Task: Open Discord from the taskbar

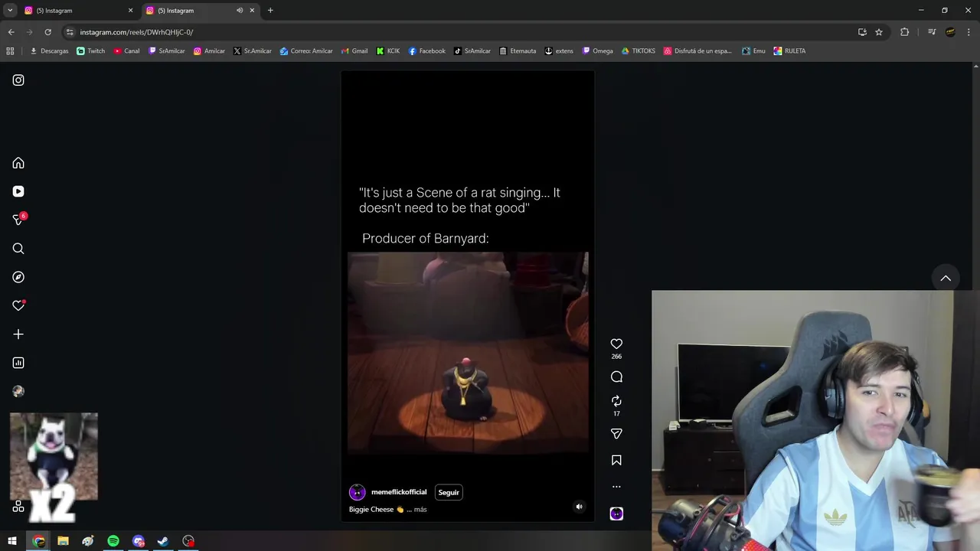Action: tap(139, 541)
